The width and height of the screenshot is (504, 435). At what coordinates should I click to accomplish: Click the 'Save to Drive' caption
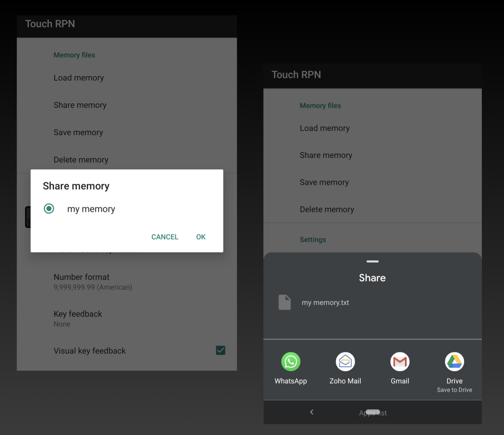click(x=454, y=390)
